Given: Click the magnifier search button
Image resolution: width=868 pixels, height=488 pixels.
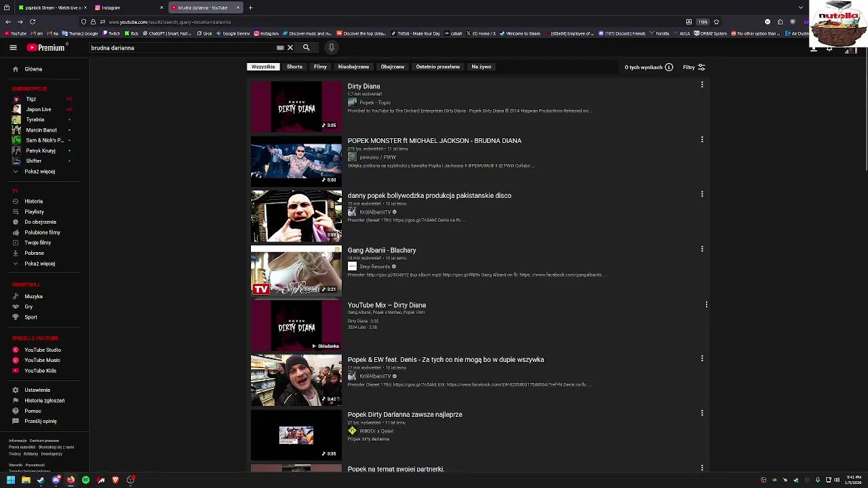Looking at the screenshot, I should click(306, 47).
